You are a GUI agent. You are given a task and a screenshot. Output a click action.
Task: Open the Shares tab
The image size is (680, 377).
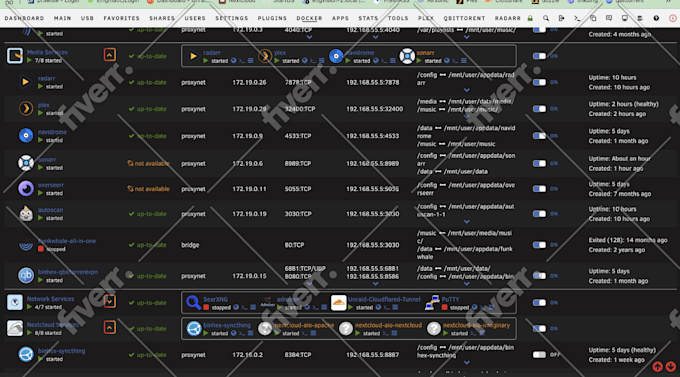tap(162, 18)
